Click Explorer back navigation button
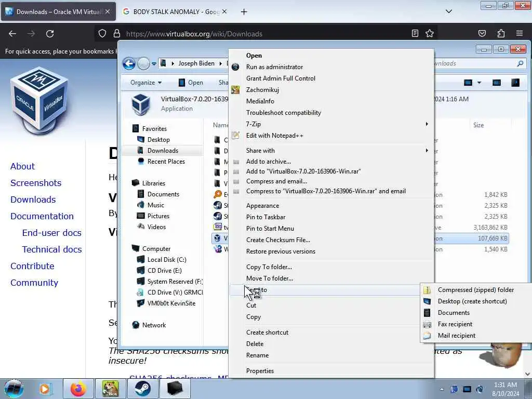The height and width of the screenshot is (399, 532). pos(129,63)
